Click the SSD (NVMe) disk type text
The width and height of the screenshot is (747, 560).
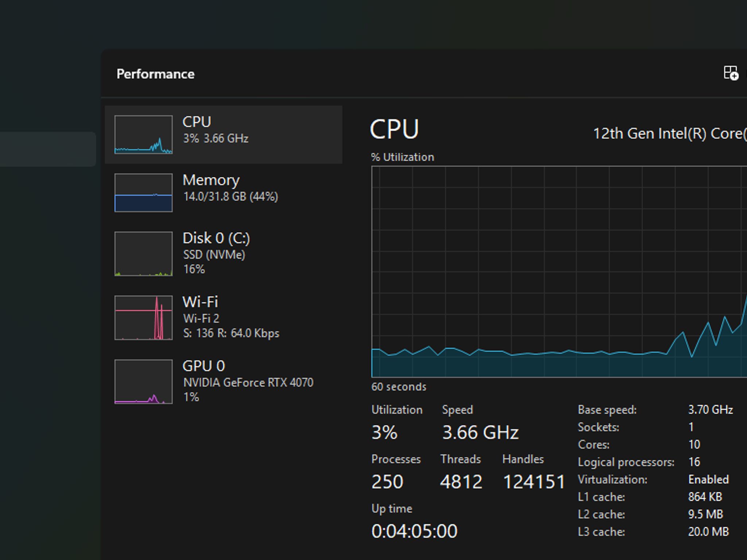(x=214, y=254)
